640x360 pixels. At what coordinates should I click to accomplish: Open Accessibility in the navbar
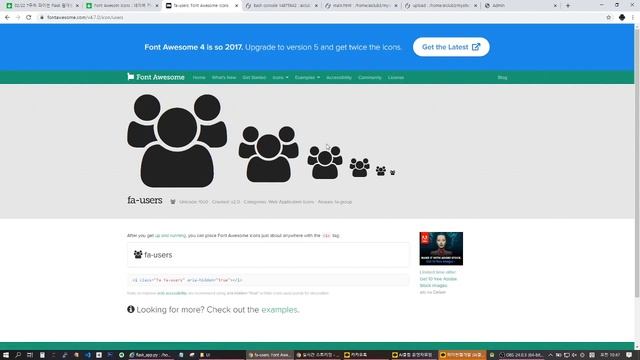pyautogui.click(x=339, y=78)
